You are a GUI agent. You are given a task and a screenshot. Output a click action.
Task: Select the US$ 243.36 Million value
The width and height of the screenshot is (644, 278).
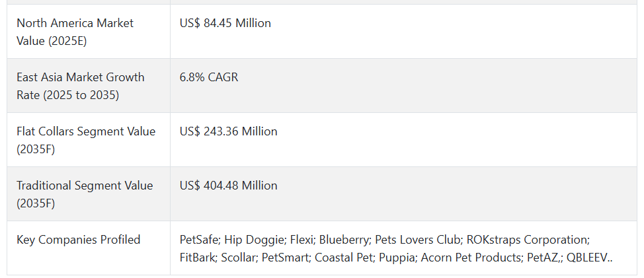click(228, 131)
